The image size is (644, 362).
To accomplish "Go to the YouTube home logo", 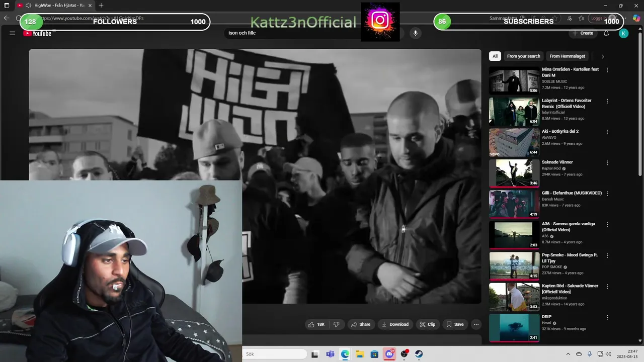I will (x=37, y=33).
